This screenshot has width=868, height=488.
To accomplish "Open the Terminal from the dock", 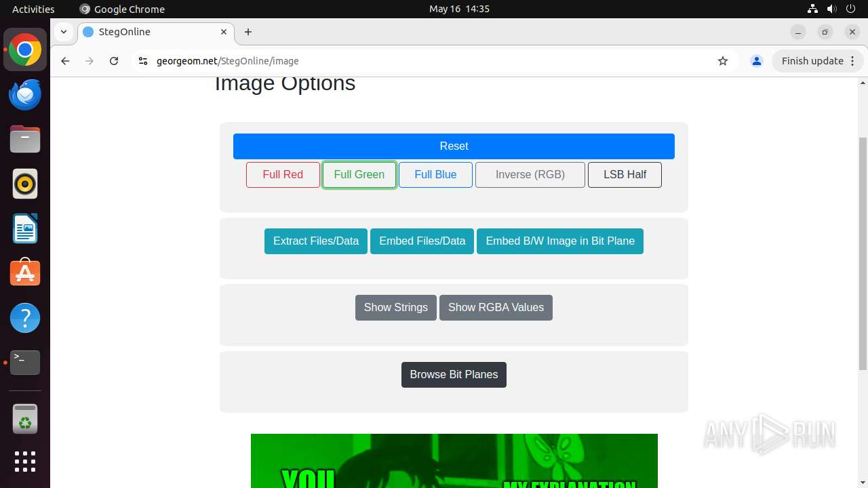I will (25, 363).
